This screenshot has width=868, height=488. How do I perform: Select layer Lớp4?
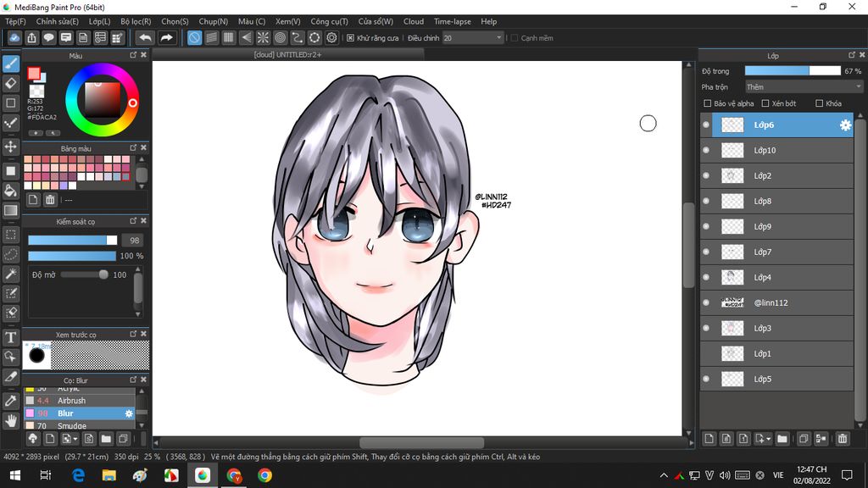[x=776, y=278]
